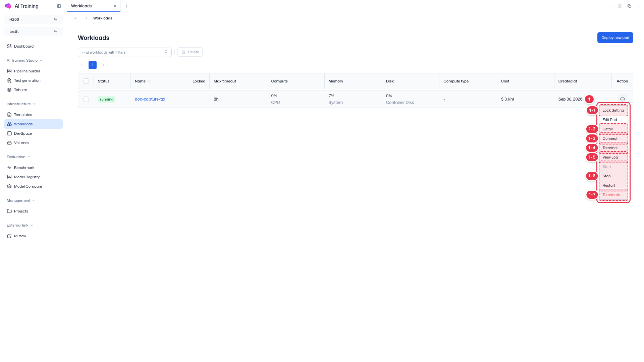
Task: Open MLflow external link
Action: [33, 236]
